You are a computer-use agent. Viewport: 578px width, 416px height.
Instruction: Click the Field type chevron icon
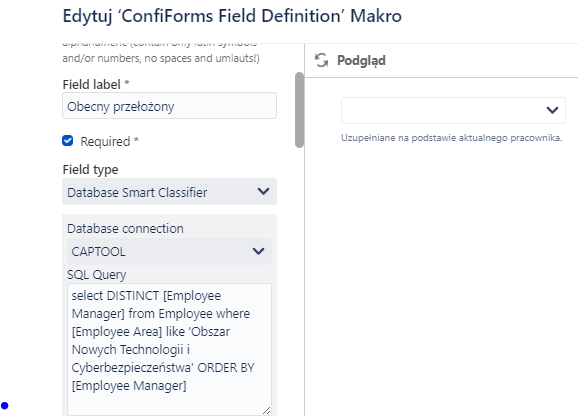click(263, 191)
